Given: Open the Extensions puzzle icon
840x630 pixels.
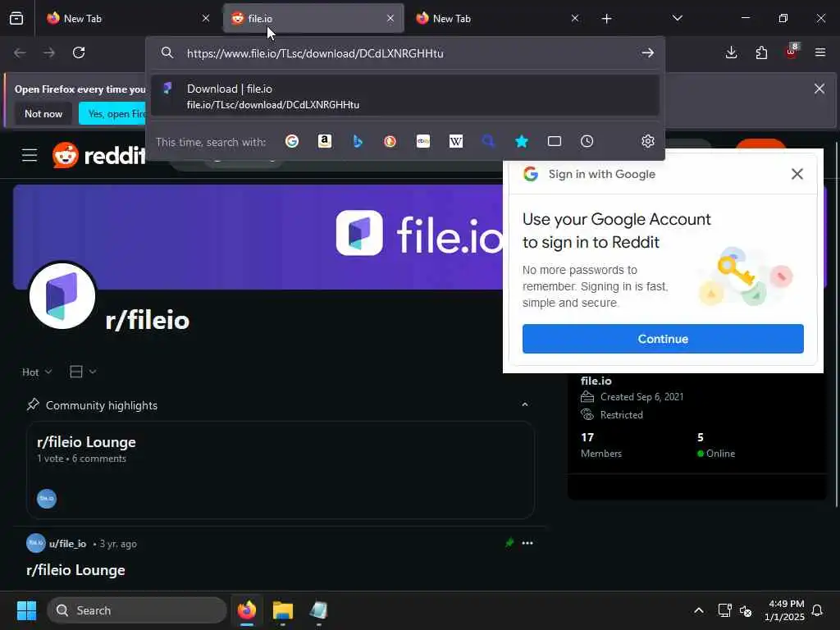Looking at the screenshot, I should click(x=761, y=52).
